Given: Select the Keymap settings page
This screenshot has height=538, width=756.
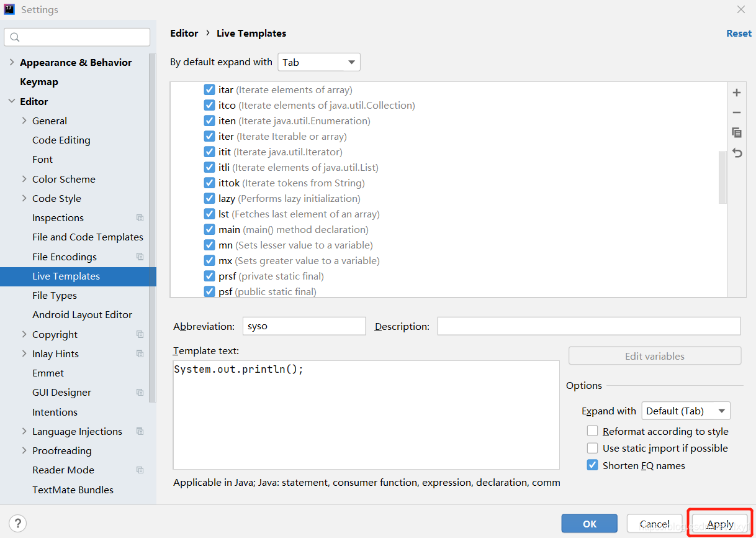Looking at the screenshot, I should (39, 82).
